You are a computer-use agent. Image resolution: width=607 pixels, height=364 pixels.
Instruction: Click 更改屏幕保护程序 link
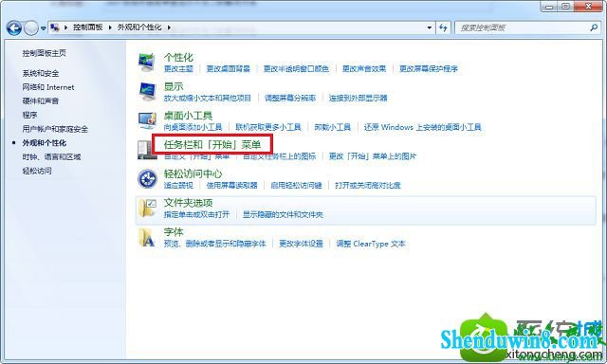click(429, 69)
